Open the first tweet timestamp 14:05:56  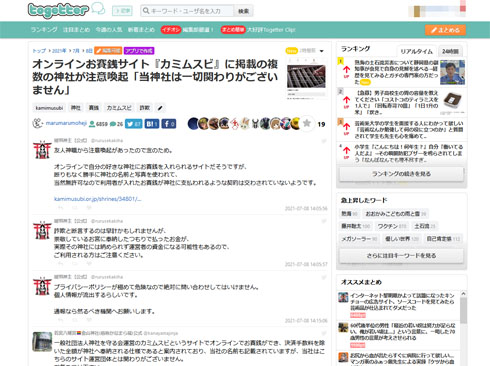[x=306, y=208]
